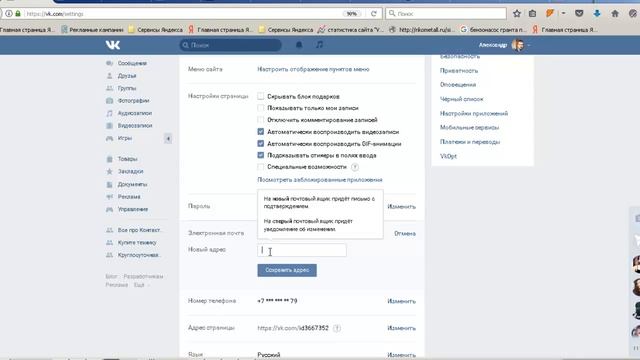The width and height of the screenshot is (640, 360).
Task: Click Документы sidebar icon
Action: 109,184
